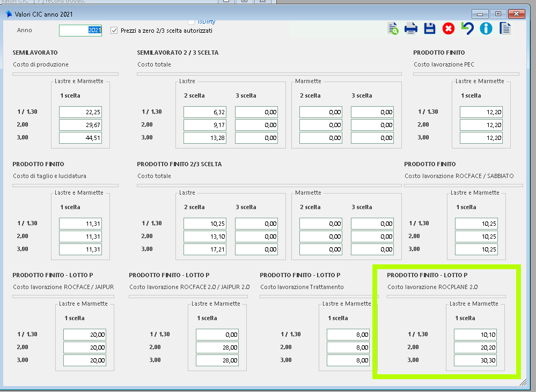Save changes with the floppy disk icon
This screenshot has height=392, width=536.
pyautogui.click(x=430, y=28)
